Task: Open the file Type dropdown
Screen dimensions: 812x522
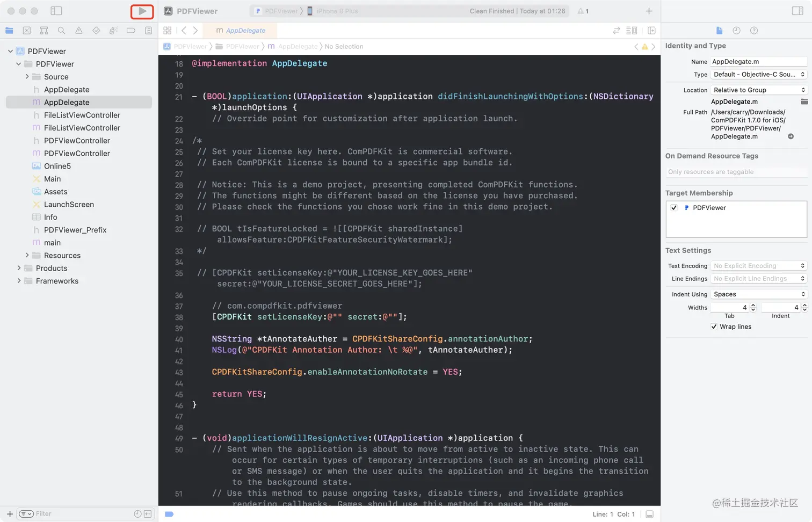Action: [759, 75]
